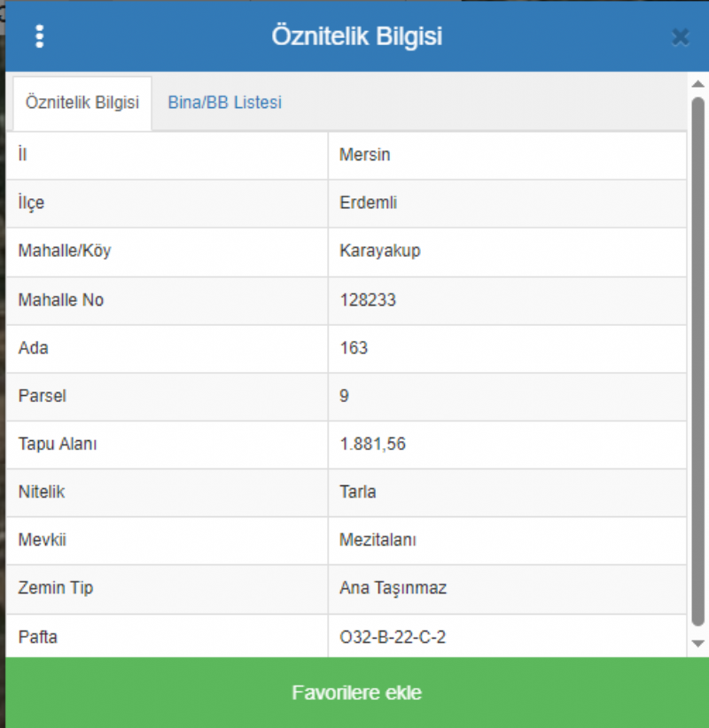Click the Mersin province value
This screenshot has width=709, height=728.
pos(365,155)
